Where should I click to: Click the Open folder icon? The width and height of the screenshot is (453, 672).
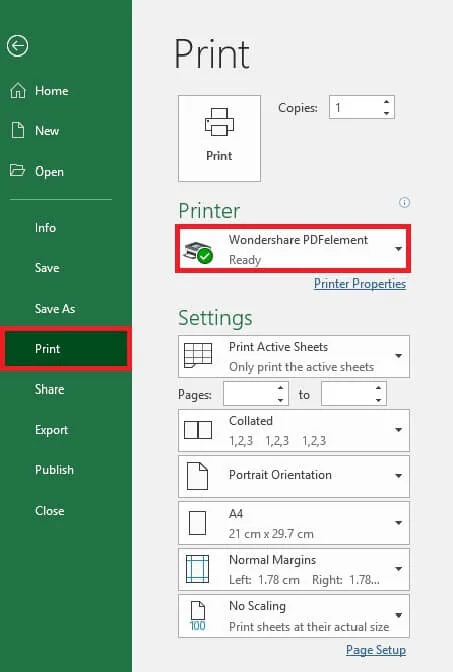click(18, 171)
